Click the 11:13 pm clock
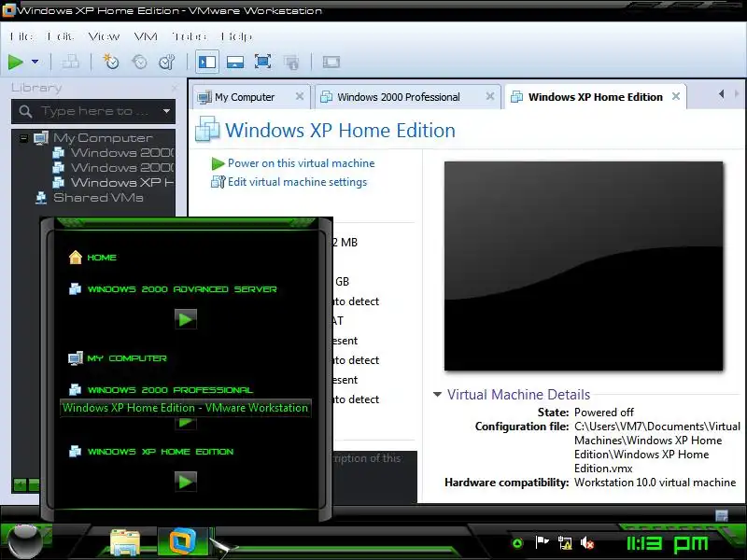This screenshot has height=560, width=747. pos(667,544)
